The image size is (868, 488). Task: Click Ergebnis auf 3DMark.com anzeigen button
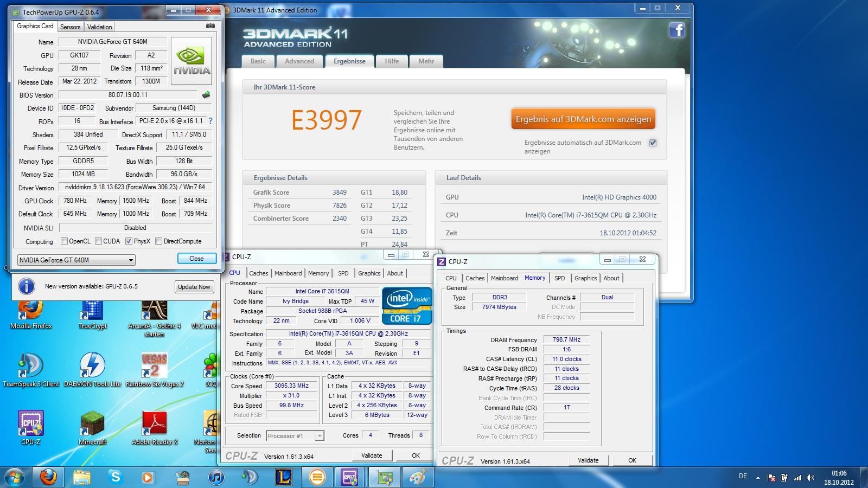click(x=583, y=119)
